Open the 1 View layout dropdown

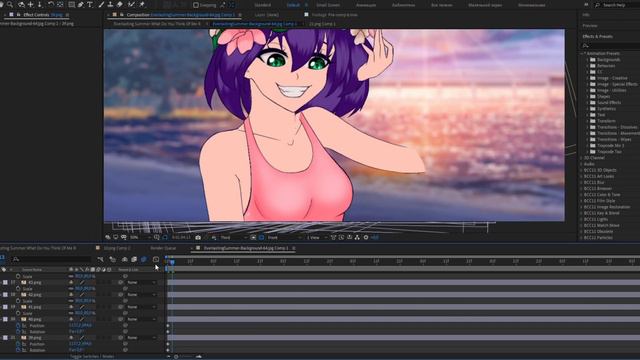tap(317, 237)
